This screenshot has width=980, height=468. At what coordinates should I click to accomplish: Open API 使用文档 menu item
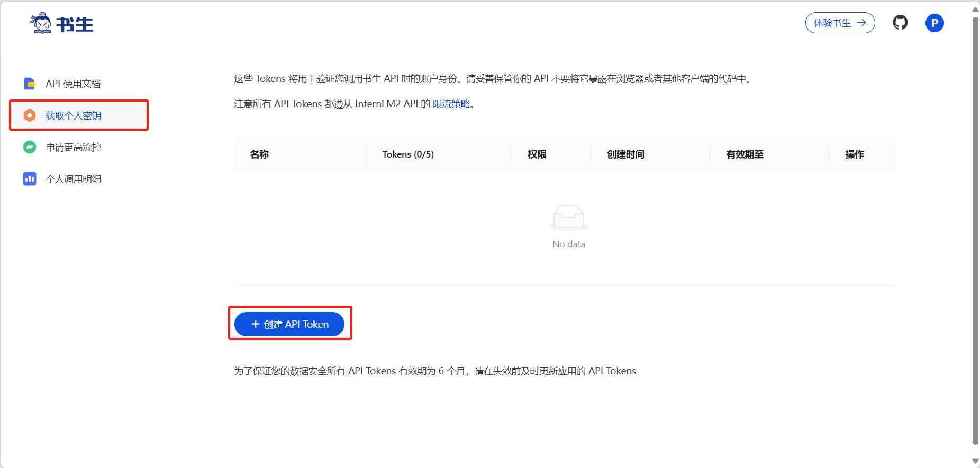(x=79, y=84)
